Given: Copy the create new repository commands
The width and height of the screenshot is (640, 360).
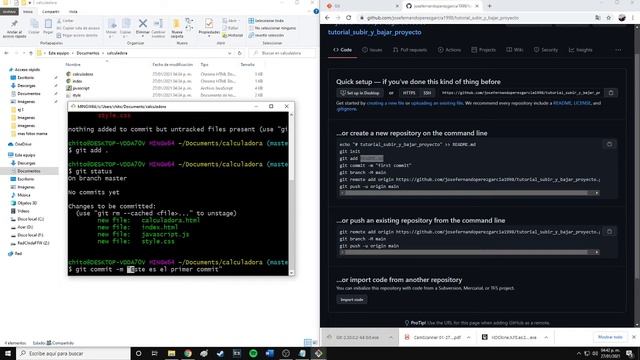Looking at the screenshot, I should [x=609, y=144].
